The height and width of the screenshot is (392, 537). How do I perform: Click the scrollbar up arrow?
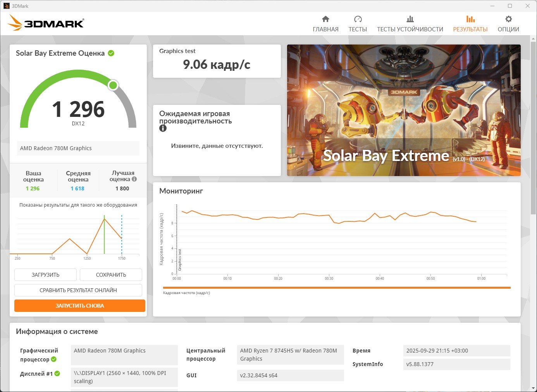[x=533, y=39]
